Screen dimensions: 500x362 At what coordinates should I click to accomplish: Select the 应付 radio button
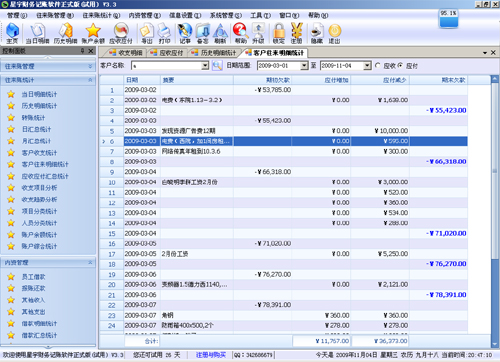click(401, 65)
